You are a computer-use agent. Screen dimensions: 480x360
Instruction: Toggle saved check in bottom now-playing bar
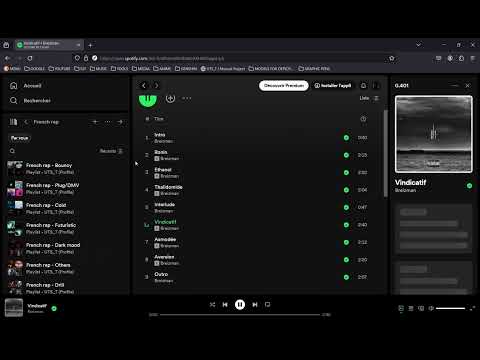click(54, 308)
